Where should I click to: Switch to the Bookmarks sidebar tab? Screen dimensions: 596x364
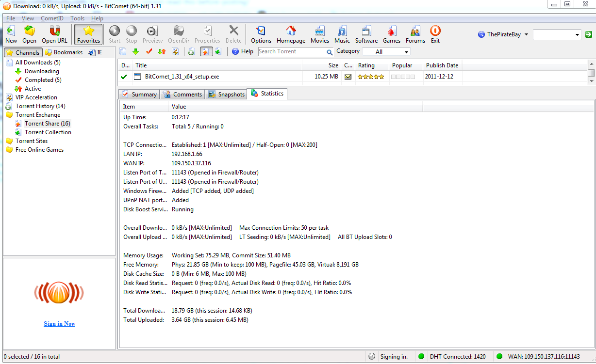(x=64, y=52)
